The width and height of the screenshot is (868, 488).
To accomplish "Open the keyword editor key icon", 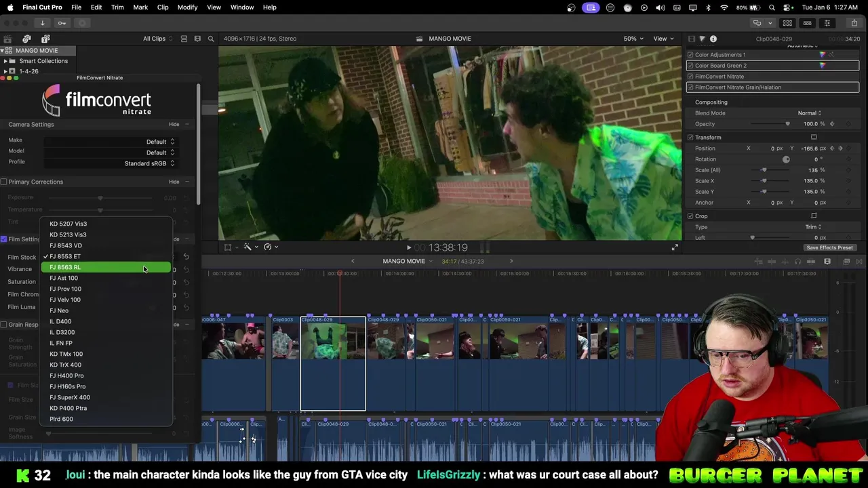I will point(62,23).
